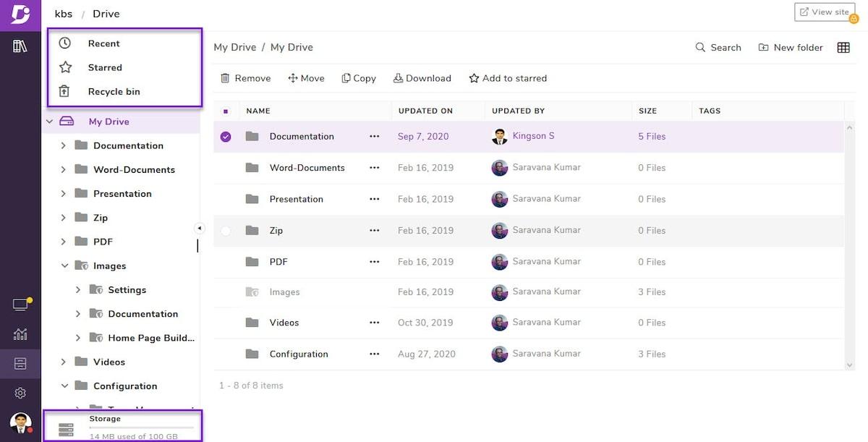The height and width of the screenshot is (442, 868).
Task: Open the Settings gear in left sidebar
Action: click(x=20, y=393)
